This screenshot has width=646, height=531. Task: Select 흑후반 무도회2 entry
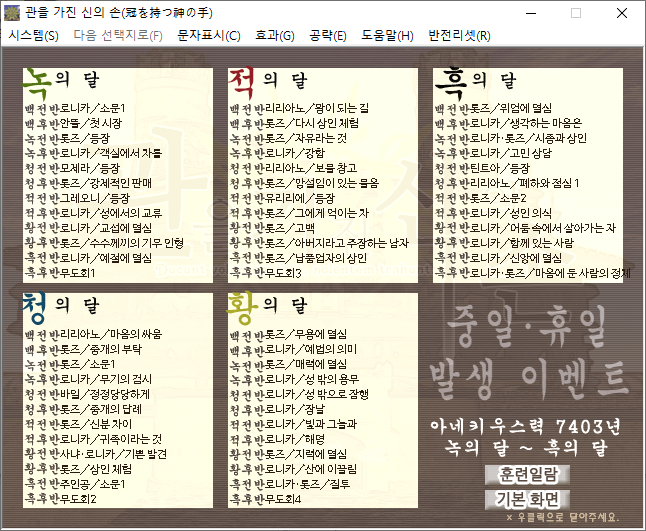(x=60, y=499)
